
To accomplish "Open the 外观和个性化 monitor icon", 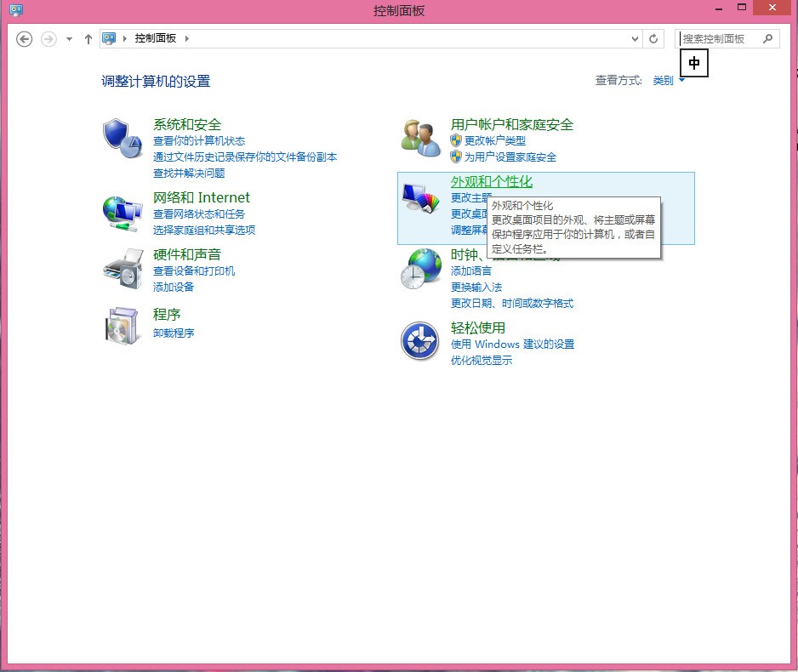I will (x=420, y=199).
